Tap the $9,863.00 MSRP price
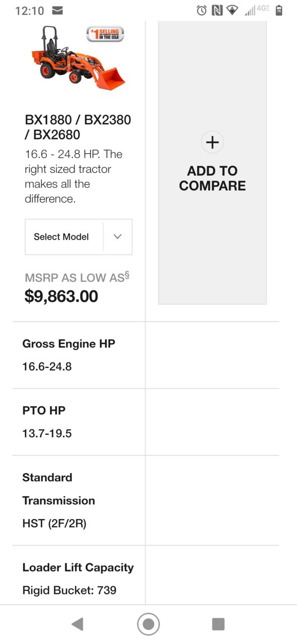 coord(61,296)
